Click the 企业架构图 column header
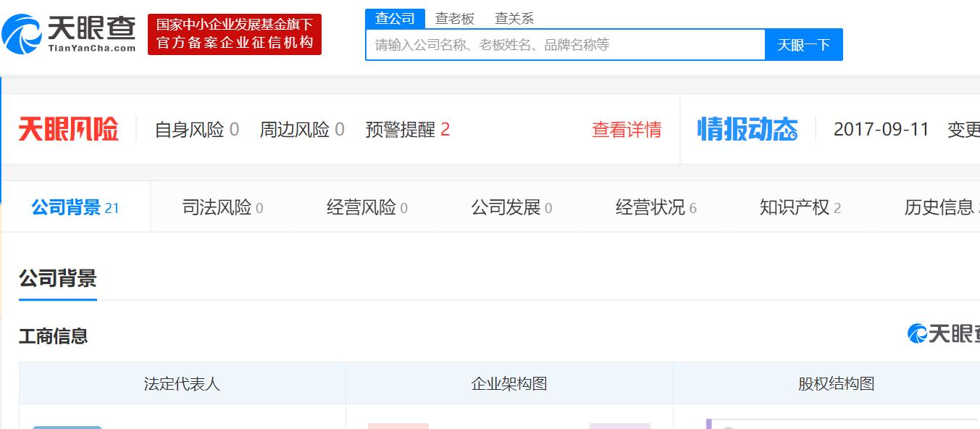This screenshot has width=980, height=429. pos(509,383)
